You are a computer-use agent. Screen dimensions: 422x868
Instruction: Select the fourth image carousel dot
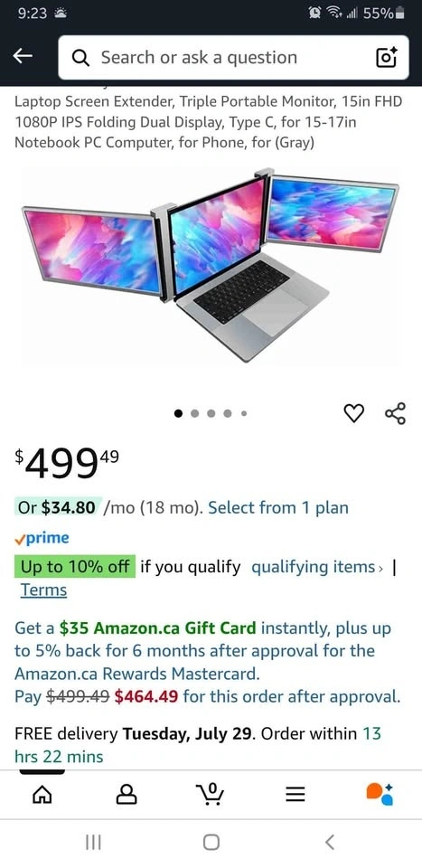pyautogui.click(x=228, y=413)
